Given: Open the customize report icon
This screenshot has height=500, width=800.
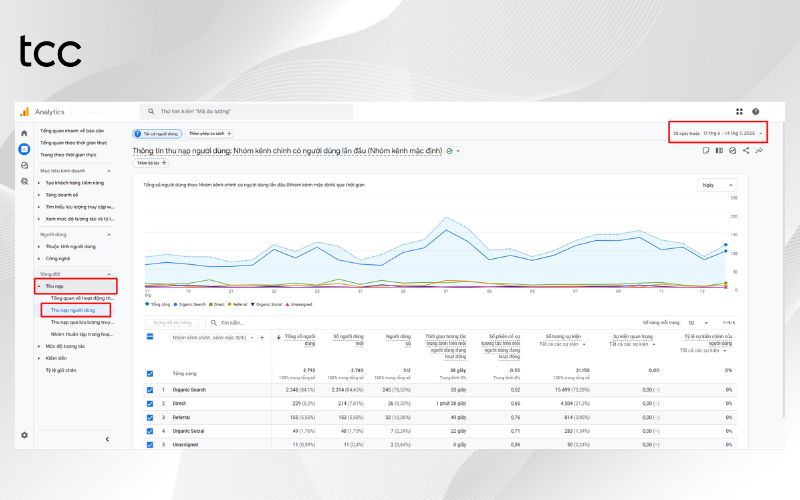Looking at the screenshot, I should pyautogui.click(x=733, y=151).
